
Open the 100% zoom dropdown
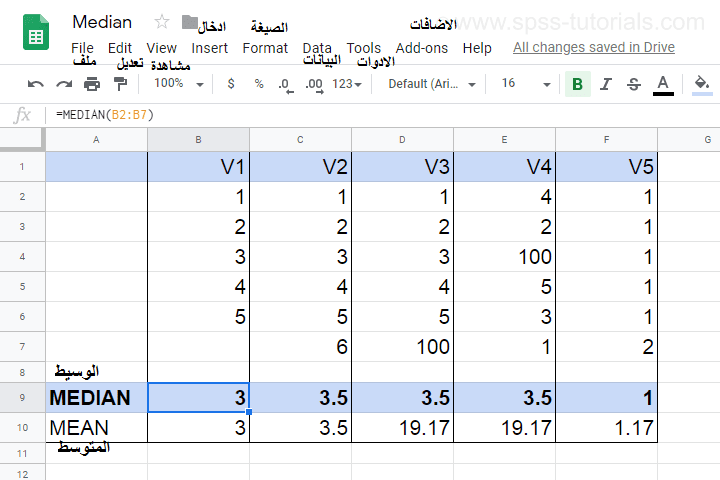coord(178,84)
